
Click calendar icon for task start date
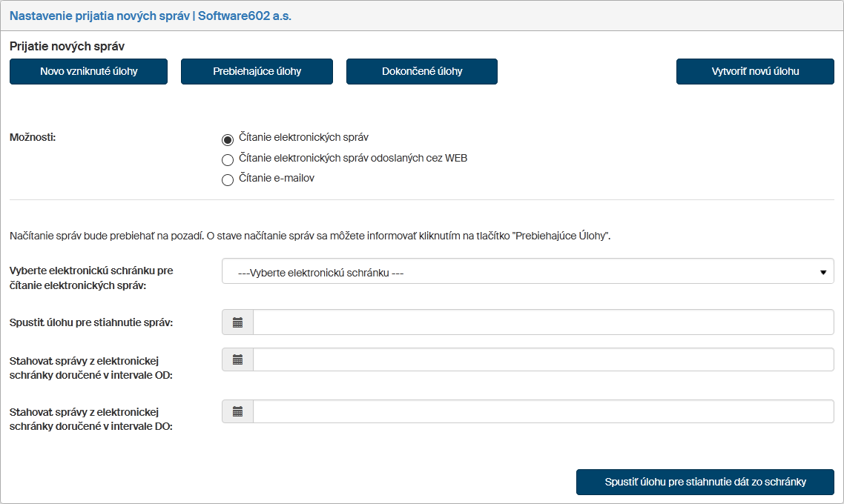point(237,322)
